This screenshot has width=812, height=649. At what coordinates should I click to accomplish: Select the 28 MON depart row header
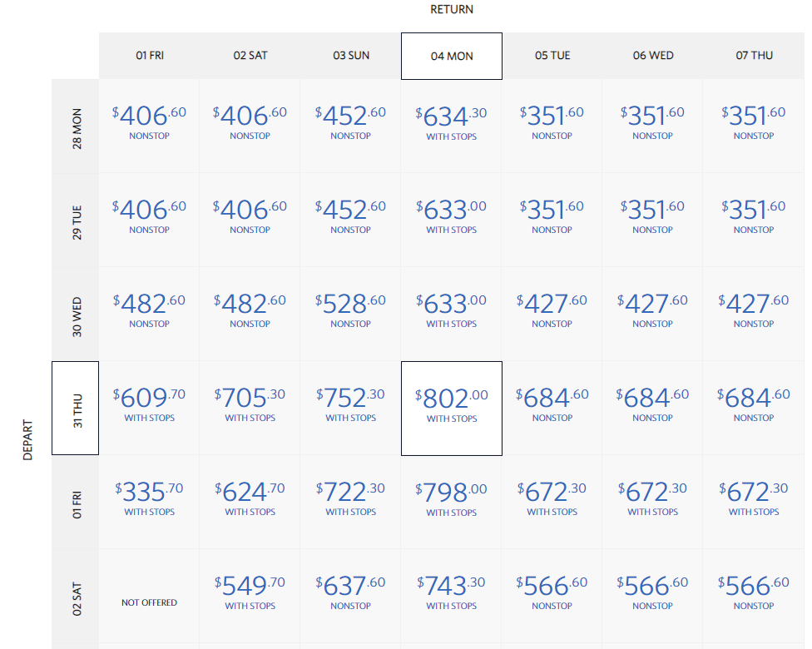pos(76,126)
